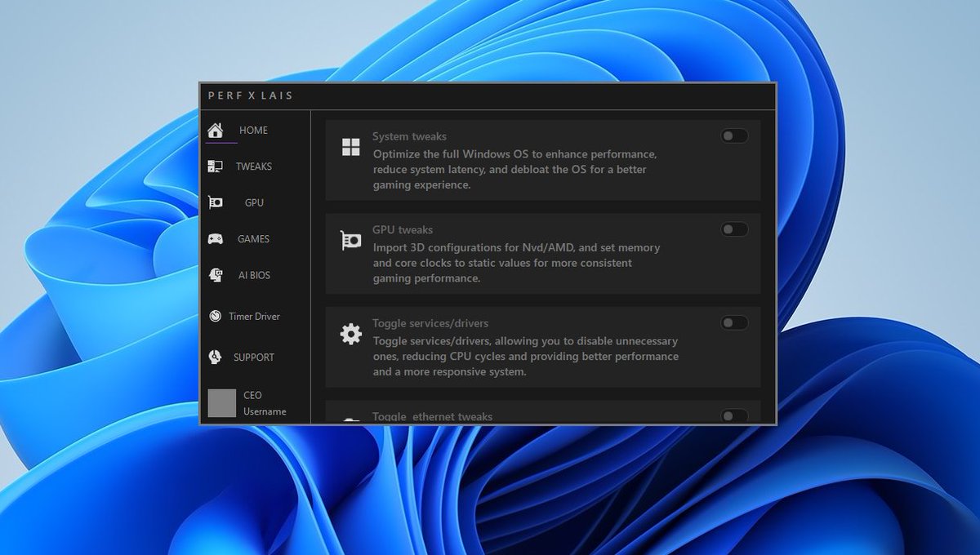The height and width of the screenshot is (555, 980).
Task: Open the HOME tab in the sidebar
Action: click(x=253, y=130)
